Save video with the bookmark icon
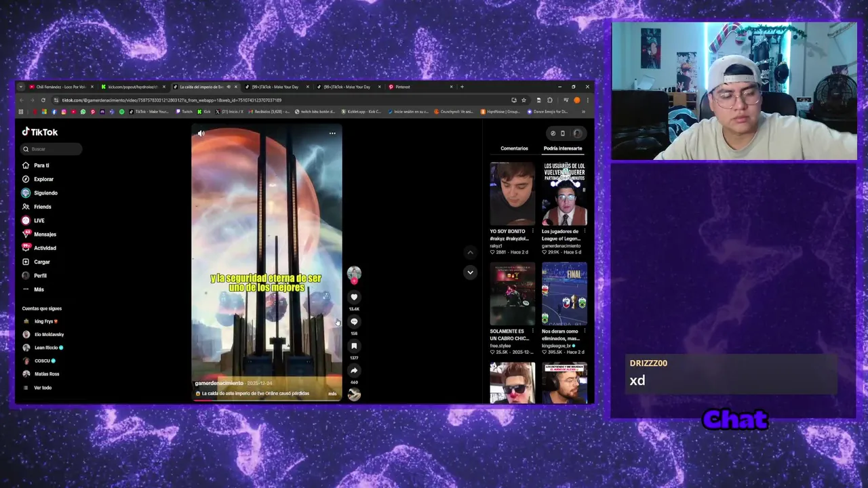 [354, 346]
